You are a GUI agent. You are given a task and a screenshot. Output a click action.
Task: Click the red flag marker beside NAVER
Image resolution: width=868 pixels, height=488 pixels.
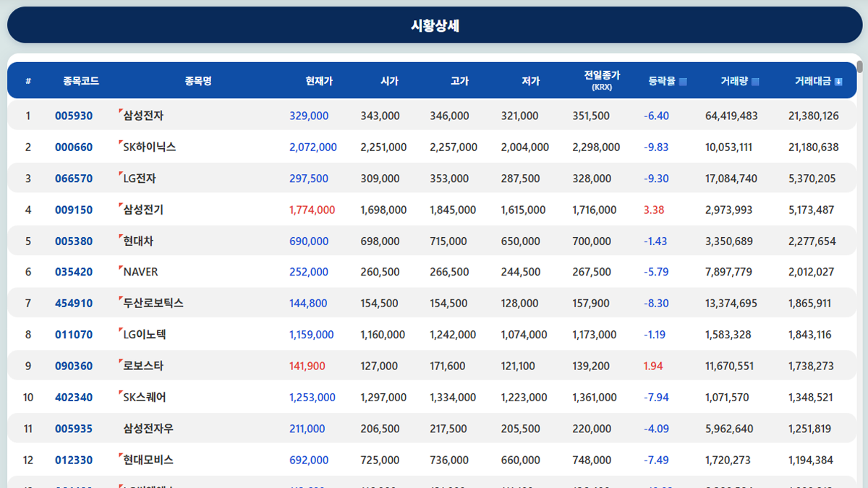[x=120, y=267]
